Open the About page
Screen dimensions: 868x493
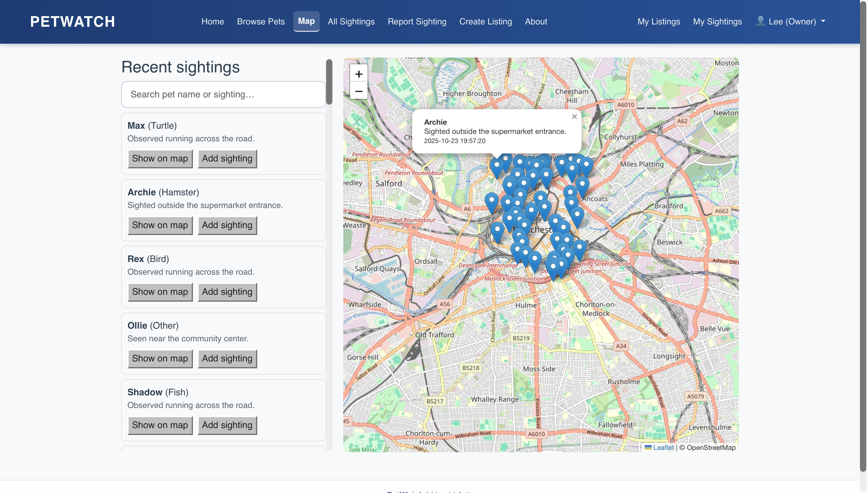tap(536, 21)
